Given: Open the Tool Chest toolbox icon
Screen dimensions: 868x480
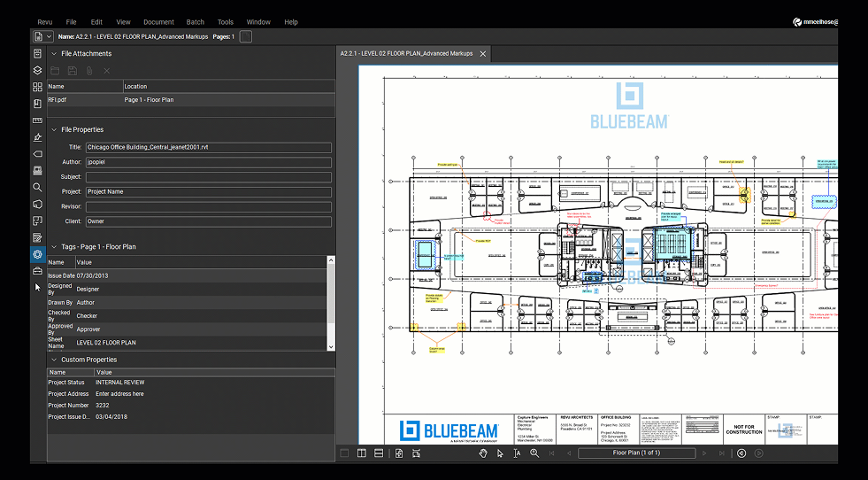Looking at the screenshot, I should (x=38, y=271).
